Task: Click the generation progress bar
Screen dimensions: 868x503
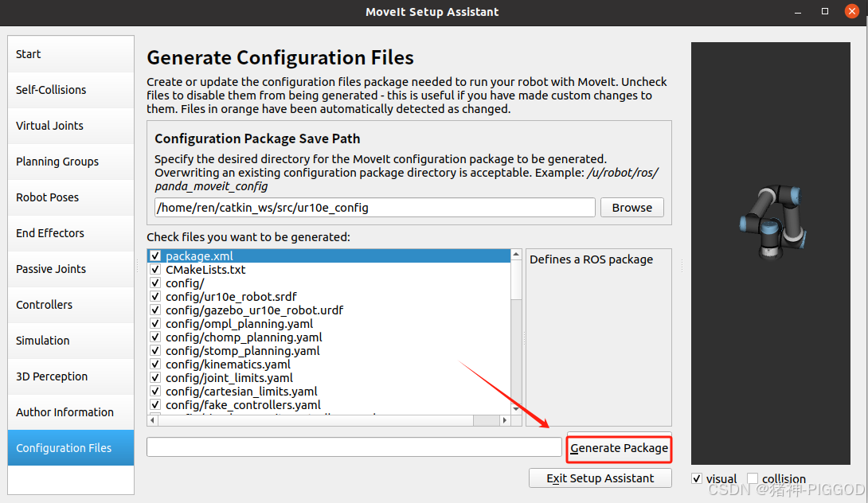Action: pyautogui.click(x=354, y=447)
